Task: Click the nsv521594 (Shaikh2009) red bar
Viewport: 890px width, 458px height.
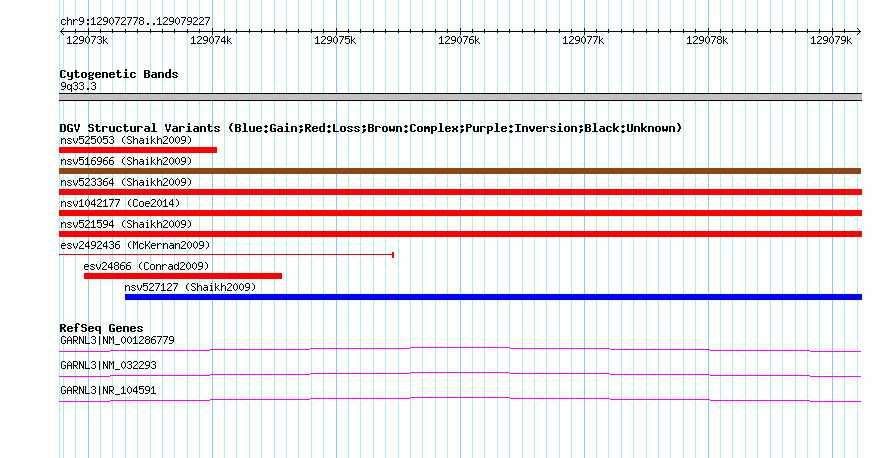Action: (460, 234)
